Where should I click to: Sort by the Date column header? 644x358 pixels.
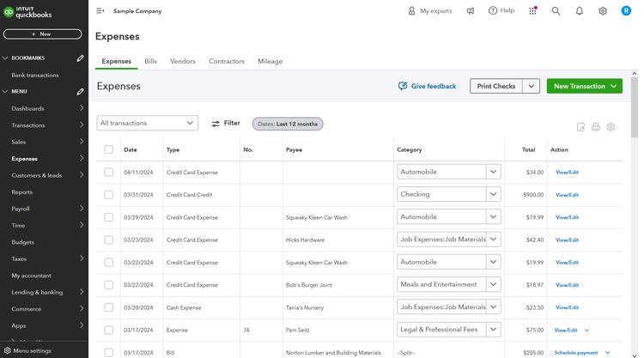(131, 150)
